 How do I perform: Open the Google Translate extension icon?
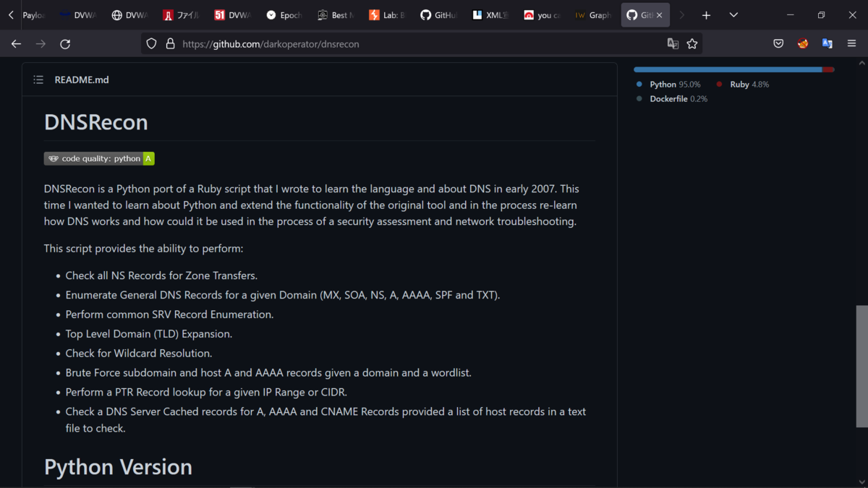[x=827, y=44]
